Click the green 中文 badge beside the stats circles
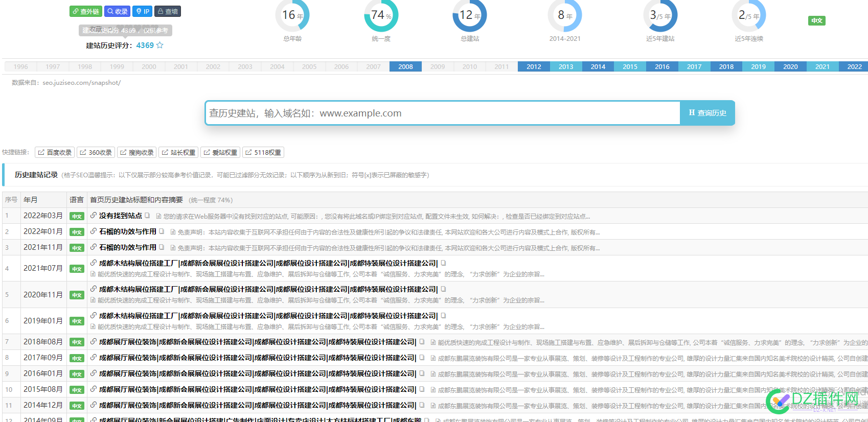 (817, 20)
